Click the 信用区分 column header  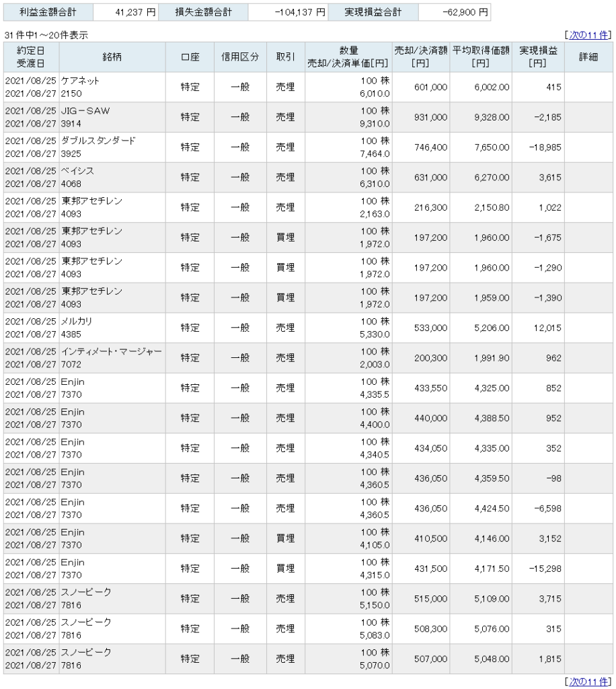coord(240,57)
